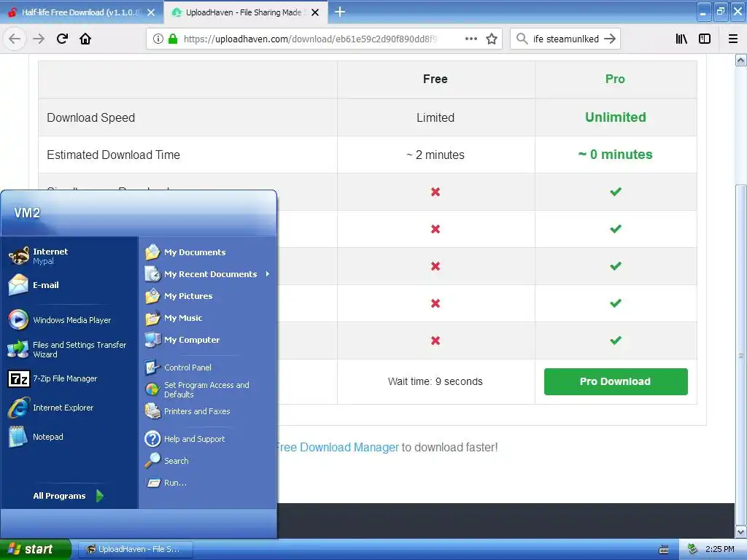The height and width of the screenshot is (560, 747).
Task: Click the '~ 2 minutes' Free cell
Action: (x=436, y=155)
